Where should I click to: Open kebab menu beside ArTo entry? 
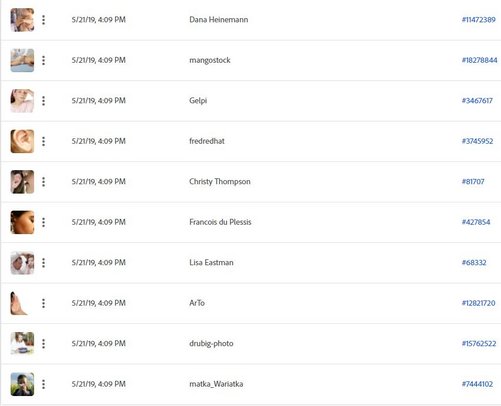pyautogui.click(x=43, y=303)
